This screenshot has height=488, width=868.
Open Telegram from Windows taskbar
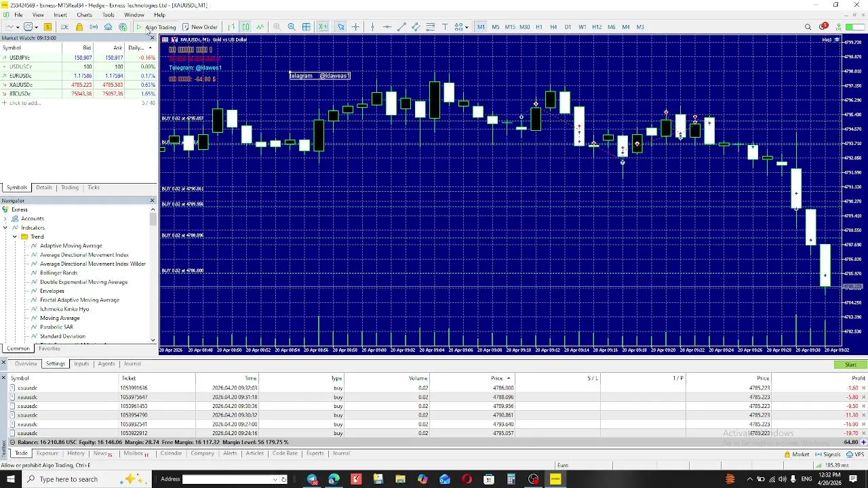click(x=311, y=479)
